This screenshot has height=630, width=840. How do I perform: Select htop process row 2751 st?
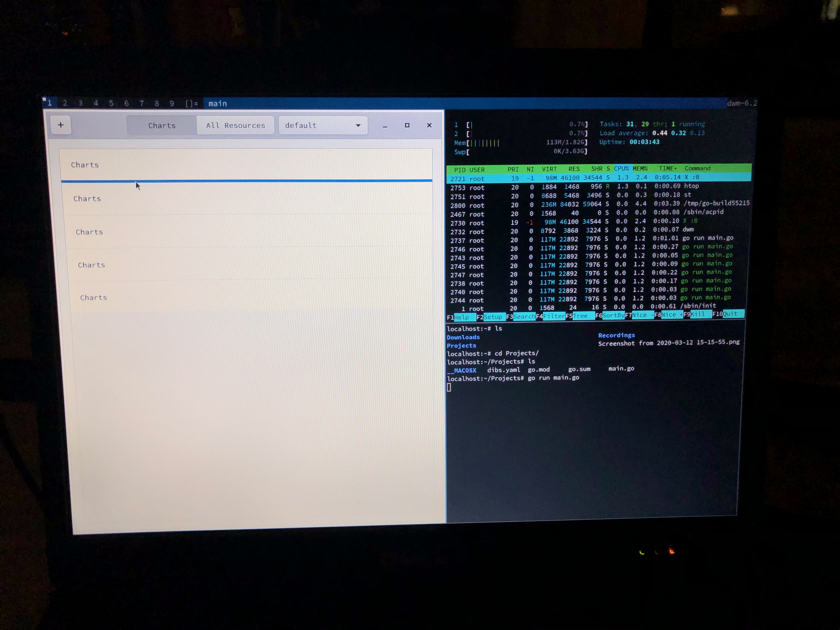point(599,196)
